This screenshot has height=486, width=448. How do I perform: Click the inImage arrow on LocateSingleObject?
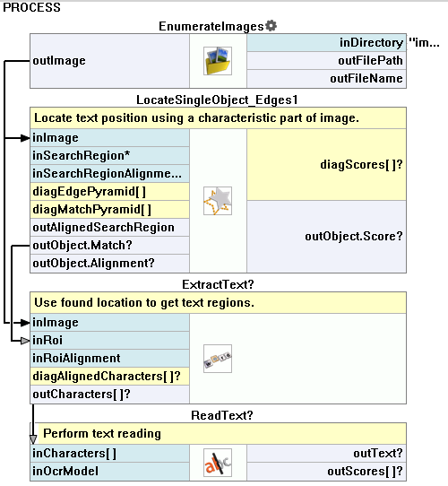pyautogui.click(x=25, y=138)
